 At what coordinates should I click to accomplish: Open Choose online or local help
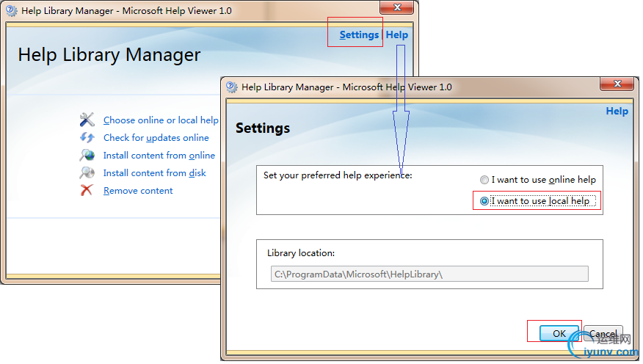(161, 120)
